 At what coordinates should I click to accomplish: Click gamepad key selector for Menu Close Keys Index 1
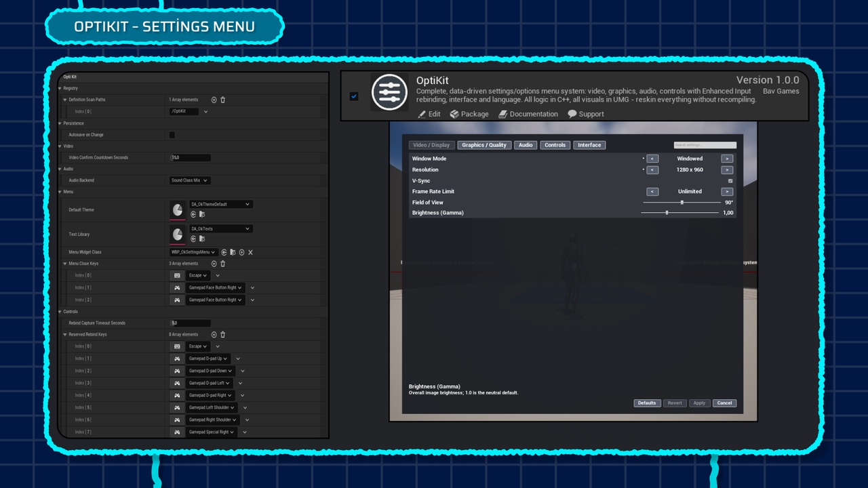point(177,288)
